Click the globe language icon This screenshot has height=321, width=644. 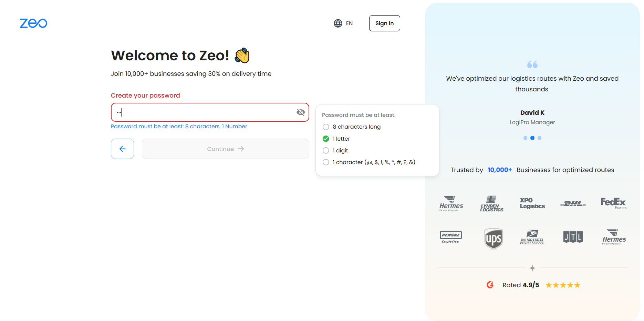point(338,23)
